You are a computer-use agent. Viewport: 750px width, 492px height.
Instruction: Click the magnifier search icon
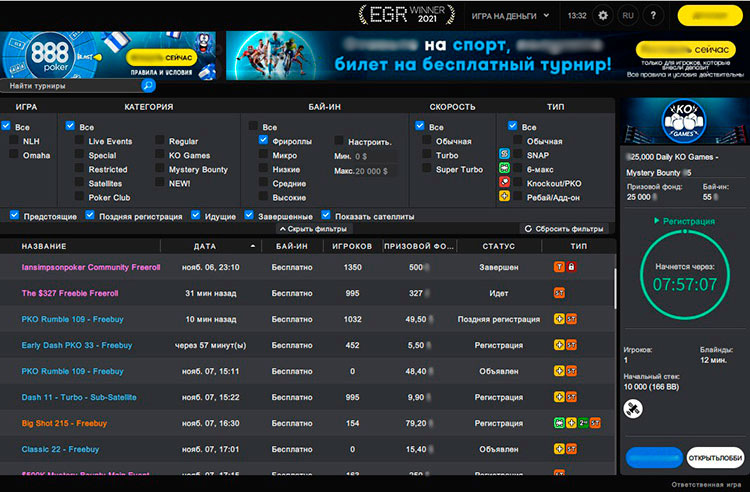pos(148,86)
